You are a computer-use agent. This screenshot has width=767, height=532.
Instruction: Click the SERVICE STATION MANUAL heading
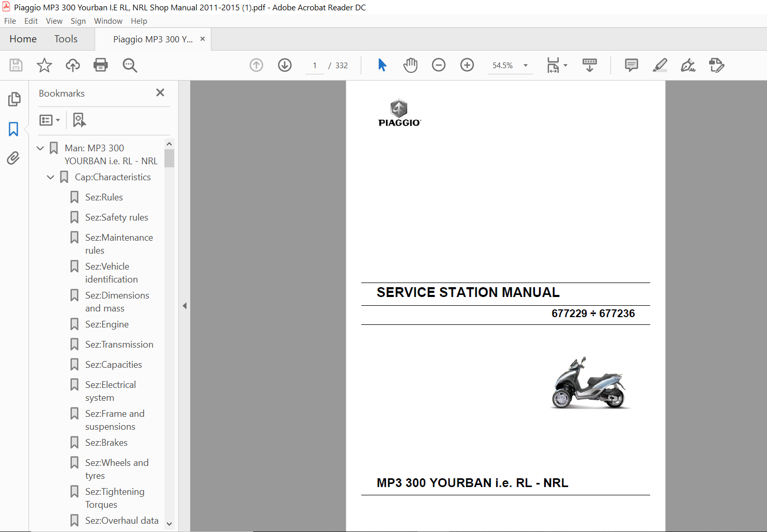(468, 292)
